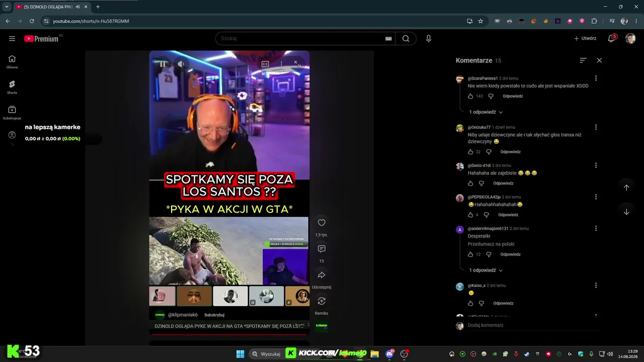Image resolution: width=644 pixels, height=362 pixels.
Task: Open the Remiks option
Action: tap(321, 301)
